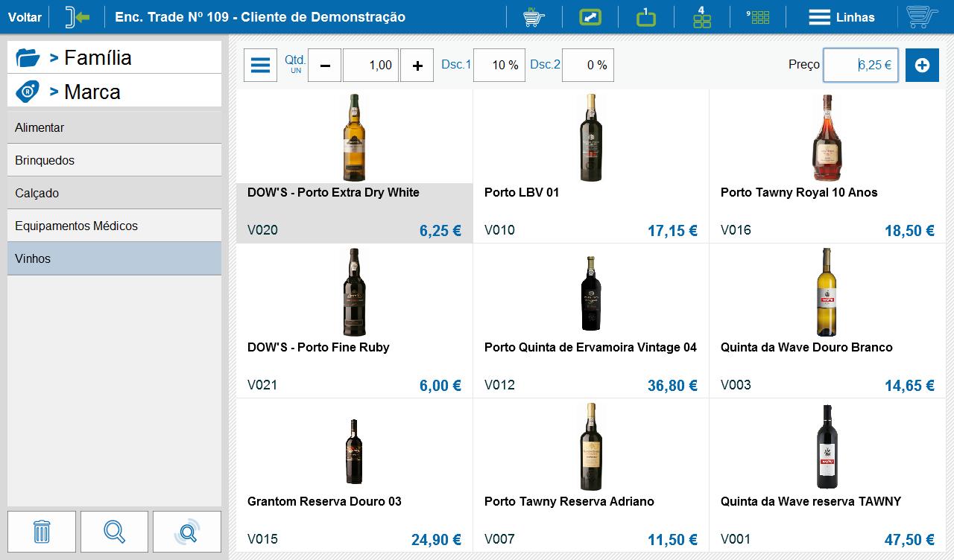Select the Vinhos family

pos(115,258)
